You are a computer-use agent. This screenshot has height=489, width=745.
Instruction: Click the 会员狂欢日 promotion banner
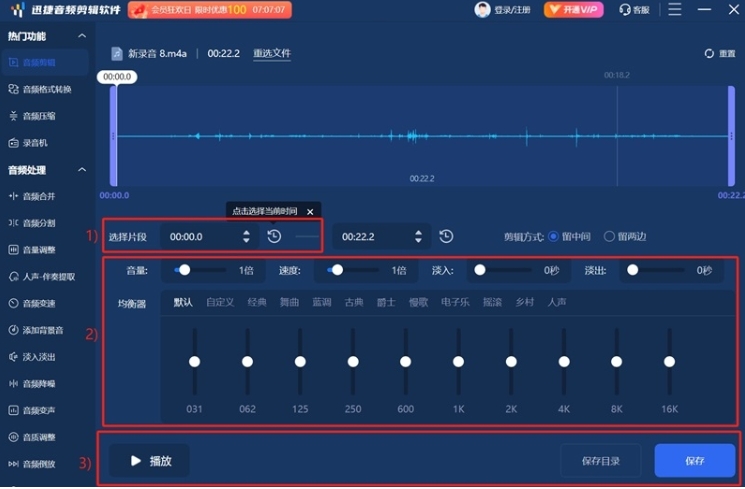(210, 10)
